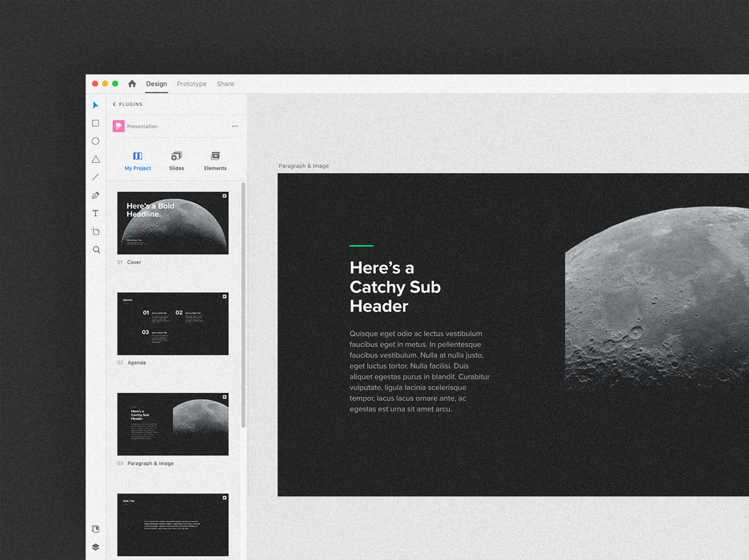The image size is (749, 560).
Task: Select the Artboard tool
Action: click(x=95, y=232)
